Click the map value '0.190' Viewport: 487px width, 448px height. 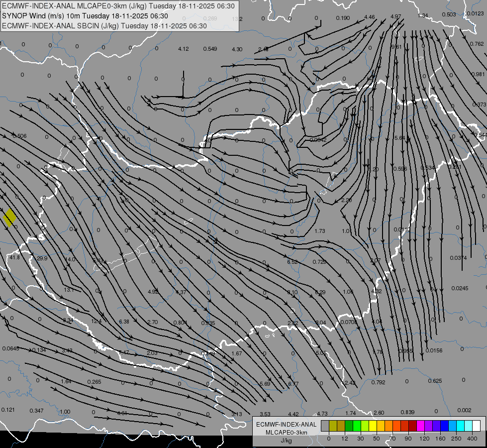(x=343, y=18)
